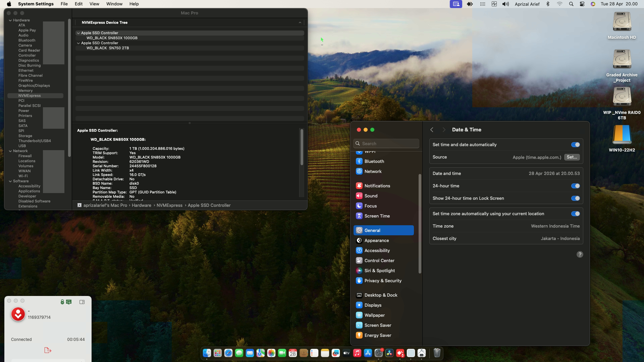Select Network in System Settings sidebar
This screenshot has height=362, width=644.
[383, 171]
